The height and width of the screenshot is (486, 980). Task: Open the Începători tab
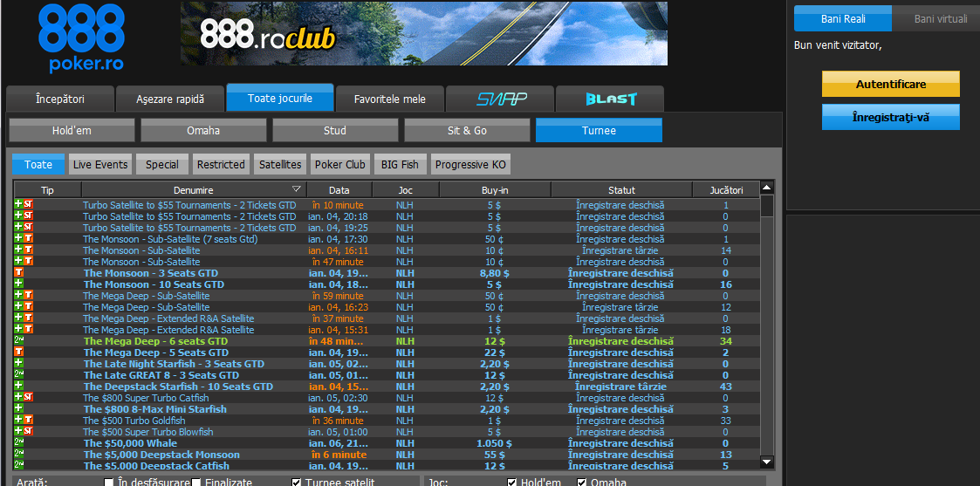tap(60, 99)
